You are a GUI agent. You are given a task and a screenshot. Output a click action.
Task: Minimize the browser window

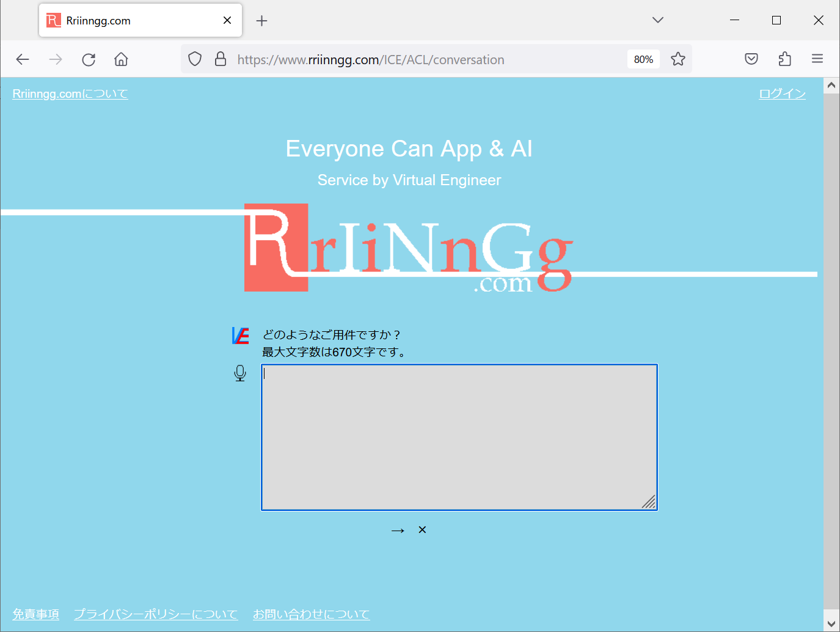click(x=735, y=20)
